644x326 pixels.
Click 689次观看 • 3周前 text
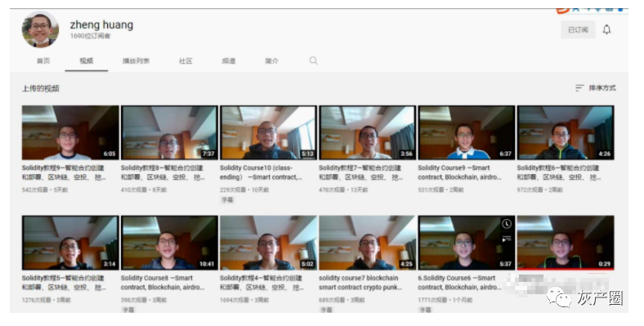[x=342, y=300]
